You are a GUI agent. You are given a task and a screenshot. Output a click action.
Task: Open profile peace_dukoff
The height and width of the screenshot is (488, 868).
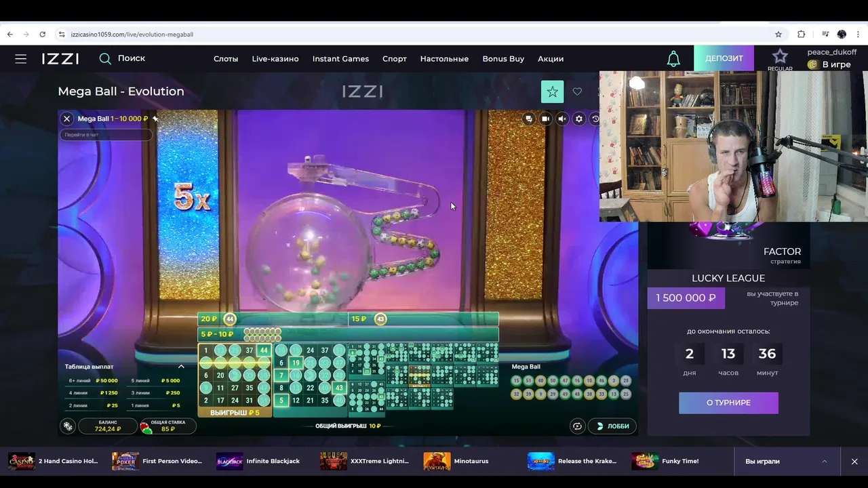(x=831, y=52)
